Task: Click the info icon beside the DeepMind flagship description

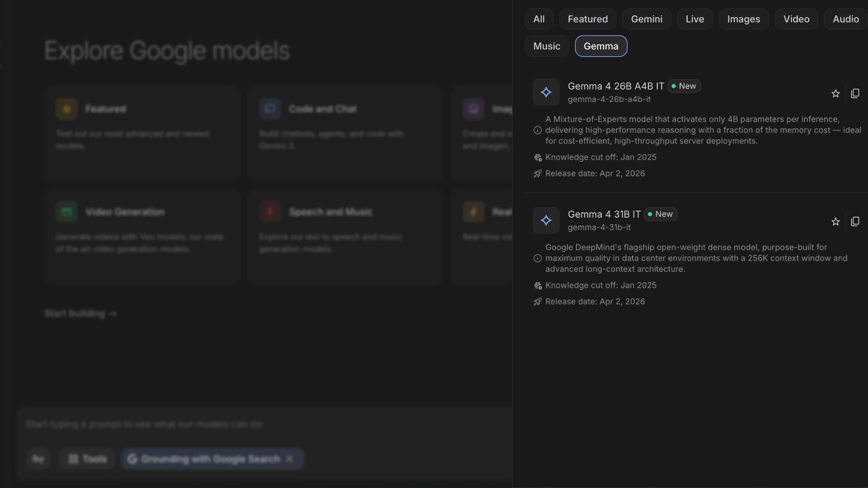Action: 538,258
